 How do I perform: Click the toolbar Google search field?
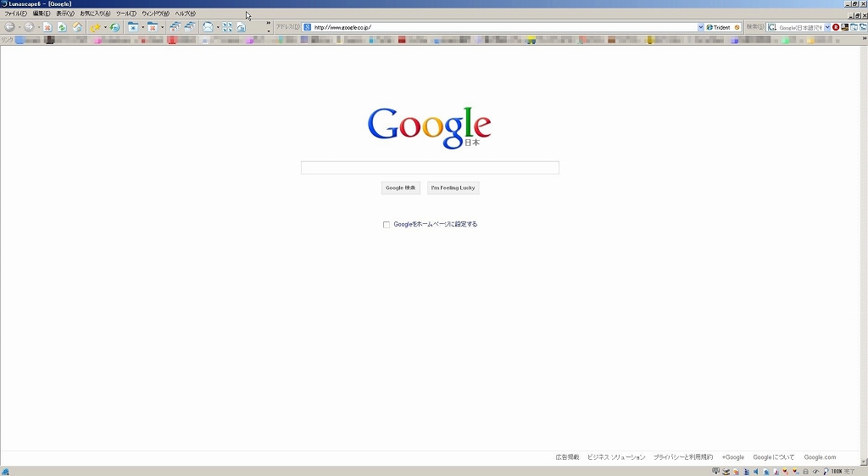(x=800, y=27)
